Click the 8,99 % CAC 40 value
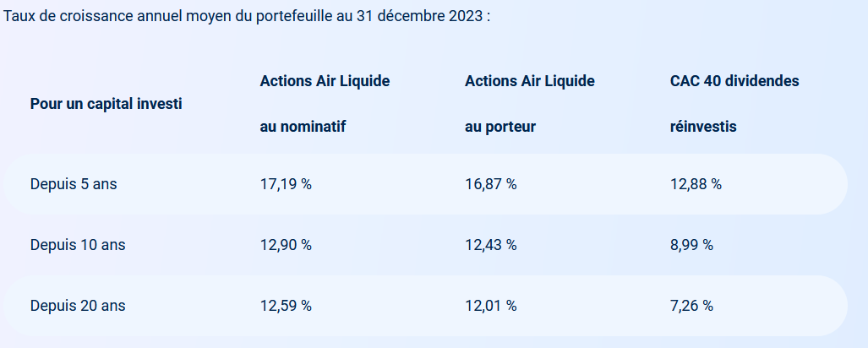The width and height of the screenshot is (868, 348). 691,245
